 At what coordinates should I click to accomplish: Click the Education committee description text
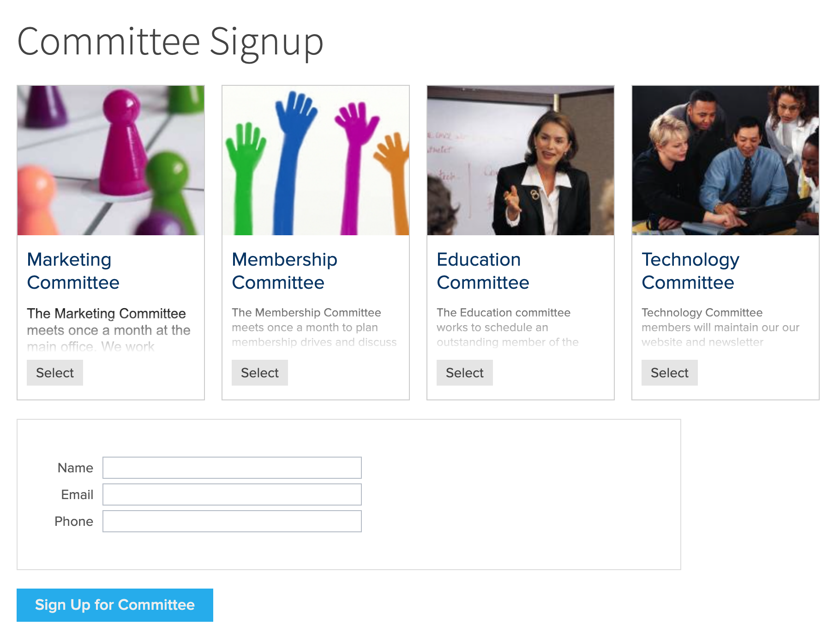pos(507,327)
